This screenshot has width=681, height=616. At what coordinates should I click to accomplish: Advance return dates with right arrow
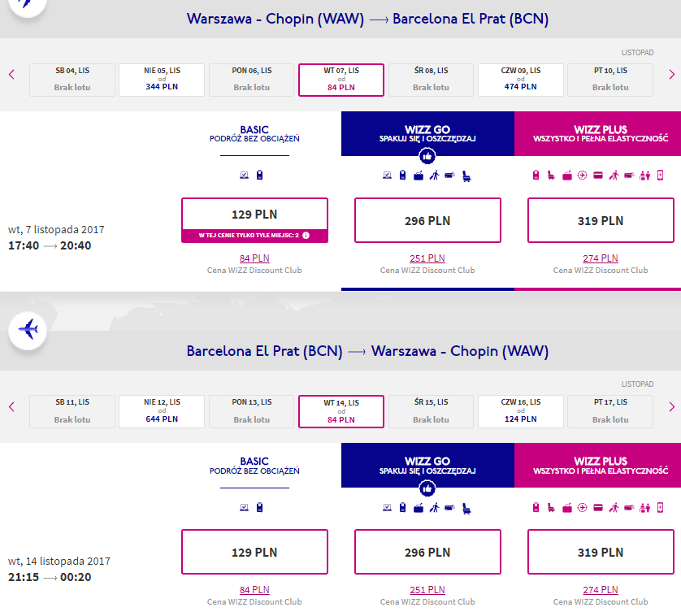click(671, 406)
